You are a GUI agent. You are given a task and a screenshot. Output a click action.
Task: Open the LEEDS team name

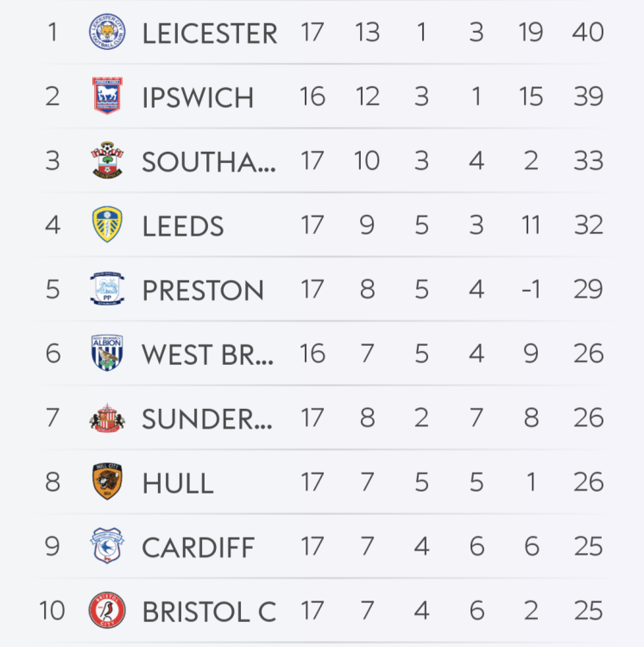(x=183, y=226)
